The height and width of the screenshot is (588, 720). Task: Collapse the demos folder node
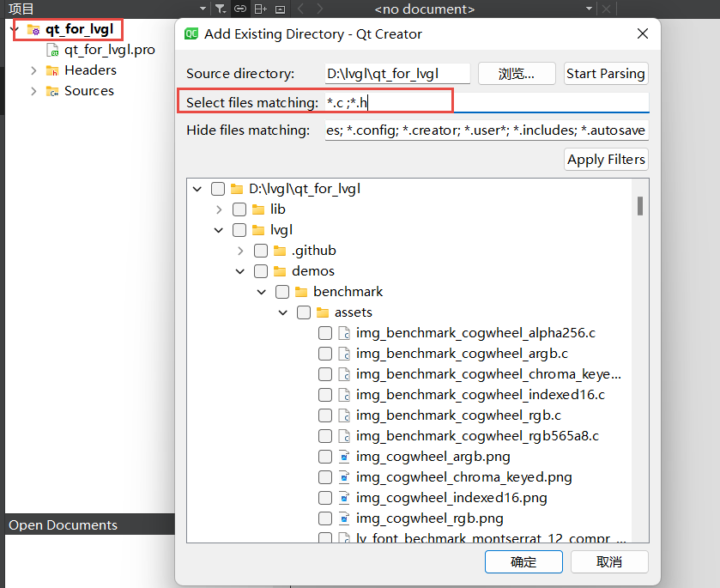pyautogui.click(x=240, y=271)
